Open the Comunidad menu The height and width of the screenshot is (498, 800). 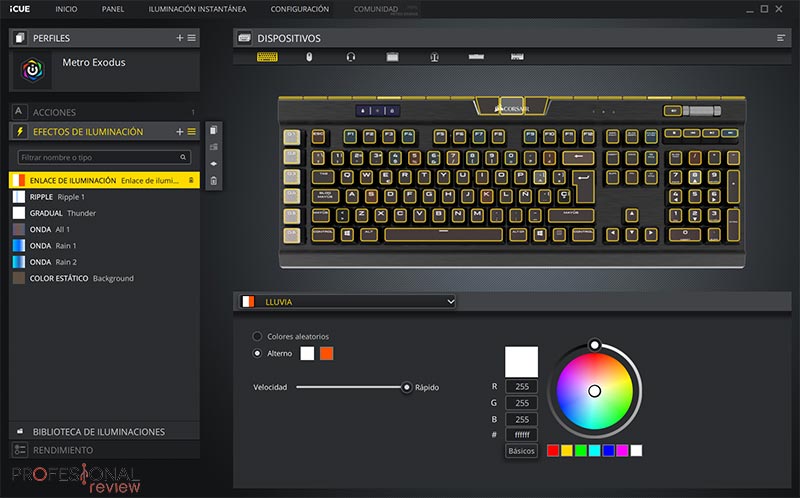376,9
